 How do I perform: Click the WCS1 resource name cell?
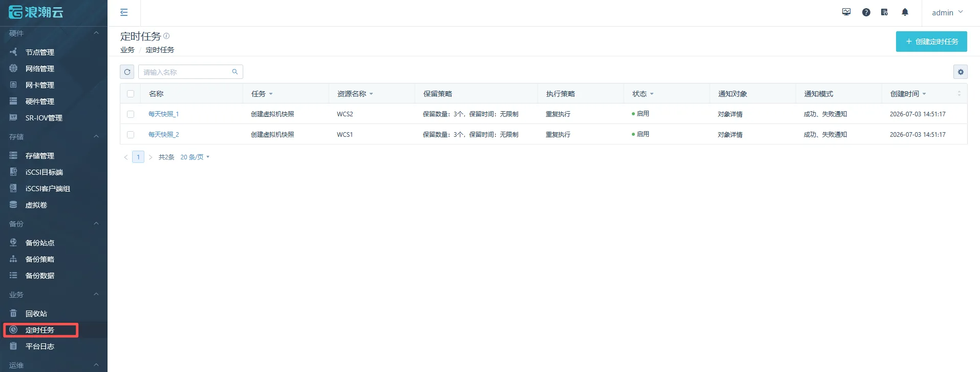click(345, 135)
